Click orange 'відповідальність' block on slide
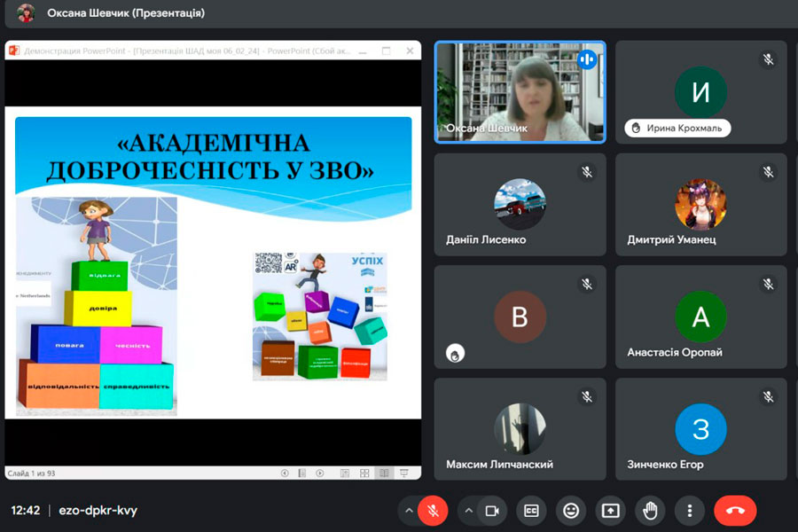Viewport: 798px width, 532px height. point(60,386)
